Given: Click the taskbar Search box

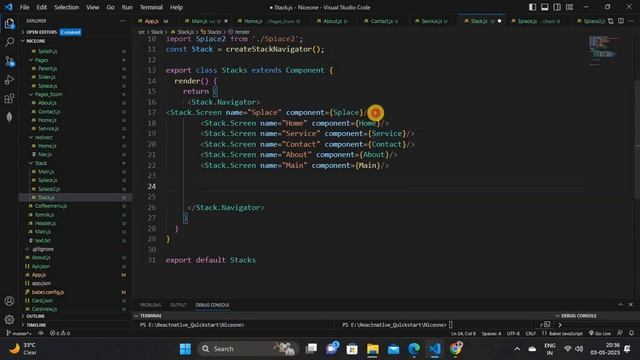Looking at the screenshot, I should pos(248,349).
